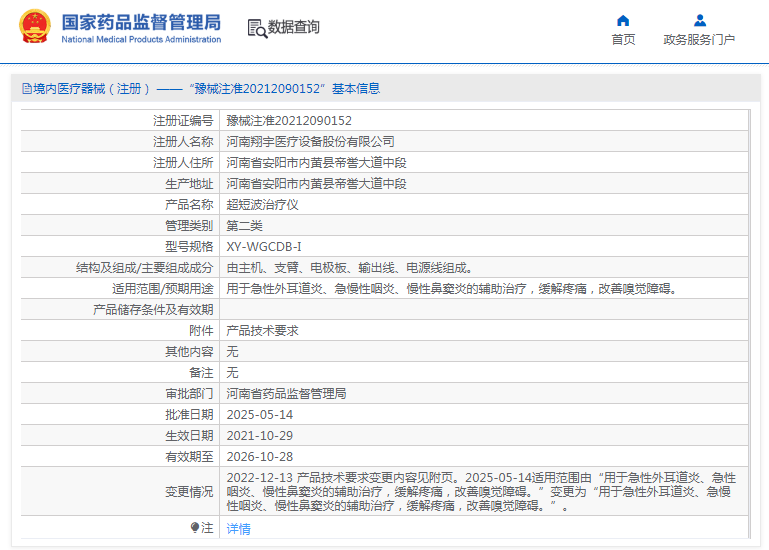Select approval date 2025-05-14
The image size is (769, 550).
(x=259, y=415)
